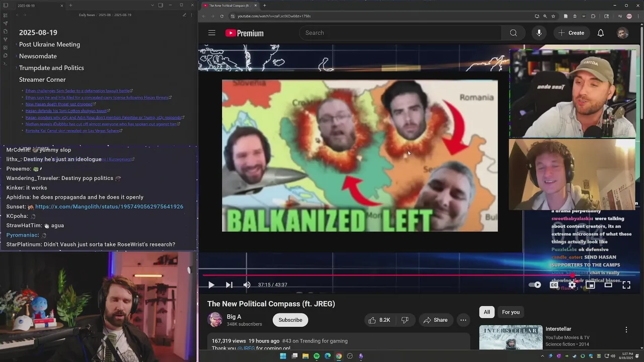The height and width of the screenshot is (362, 644).
Task: Toggle closed captions on the video
Action: (554, 285)
